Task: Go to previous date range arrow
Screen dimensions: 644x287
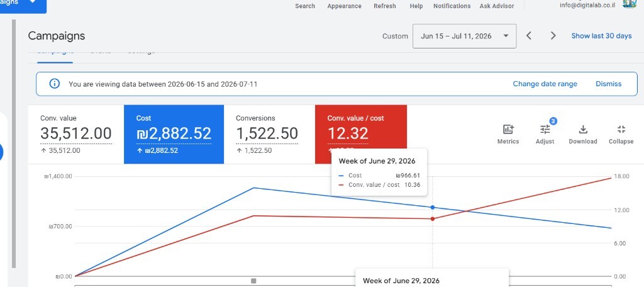Action: click(529, 36)
